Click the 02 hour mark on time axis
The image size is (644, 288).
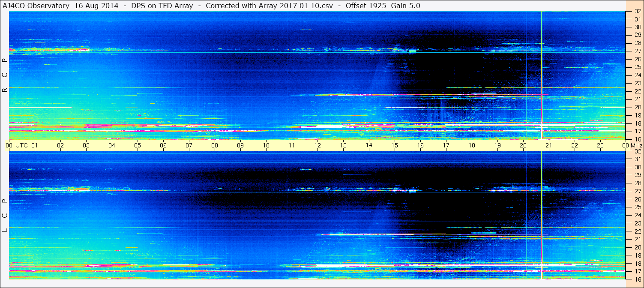60,145
